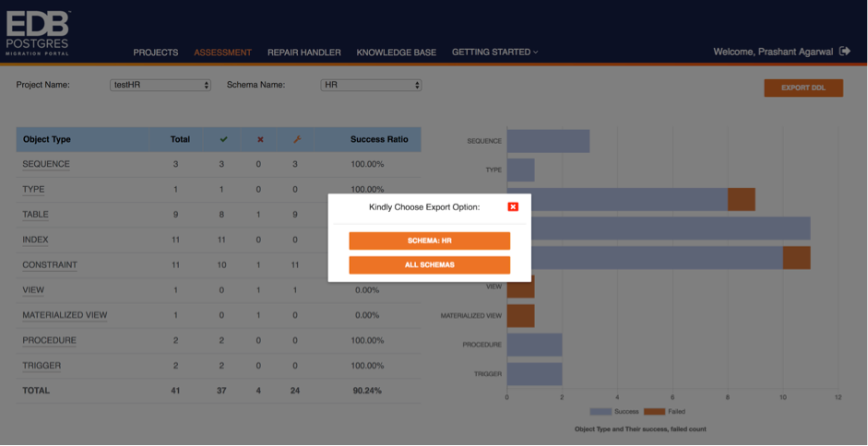Expand the Getting Started menu
Viewport: 868px width, 446px height.
pyautogui.click(x=494, y=53)
